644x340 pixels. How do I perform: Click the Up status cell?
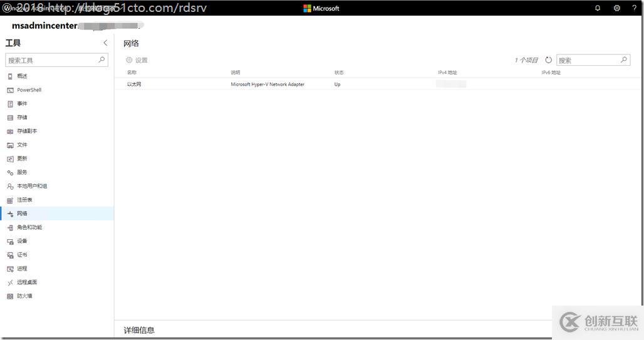click(337, 84)
